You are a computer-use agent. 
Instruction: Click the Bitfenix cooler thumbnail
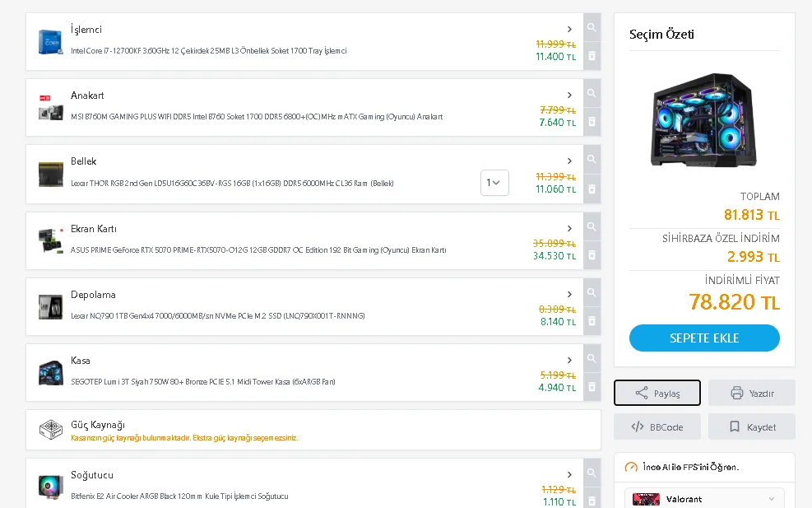tap(51, 487)
